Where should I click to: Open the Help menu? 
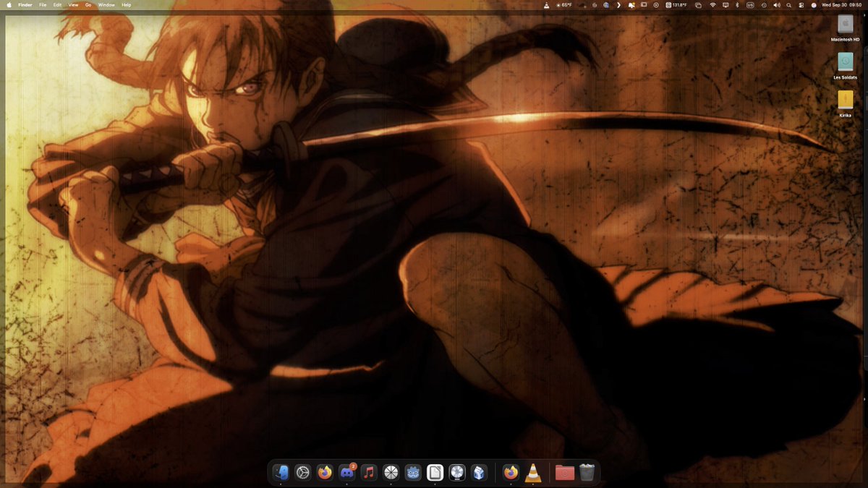pos(127,5)
